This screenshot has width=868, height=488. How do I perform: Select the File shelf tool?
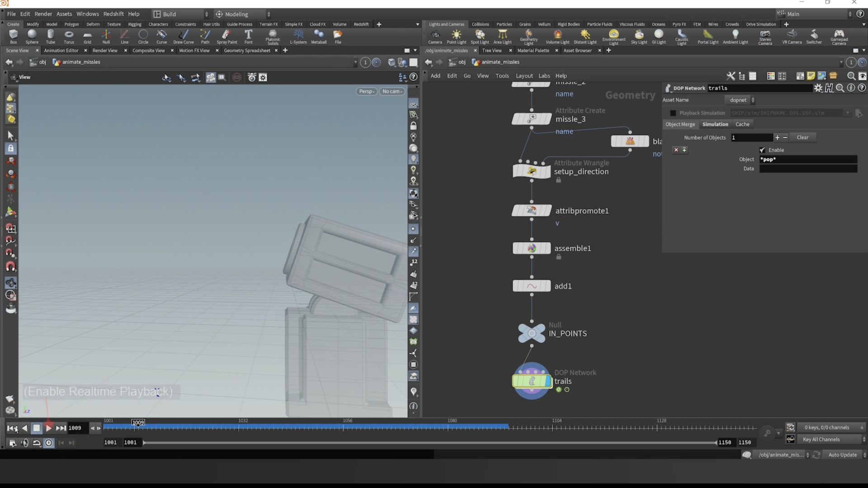338,37
